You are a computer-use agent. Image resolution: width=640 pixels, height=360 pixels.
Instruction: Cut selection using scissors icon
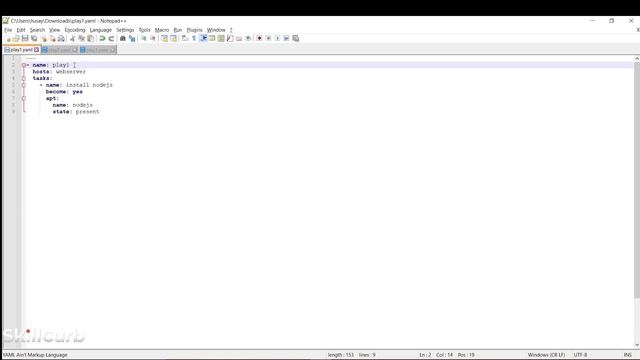tap(73, 38)
